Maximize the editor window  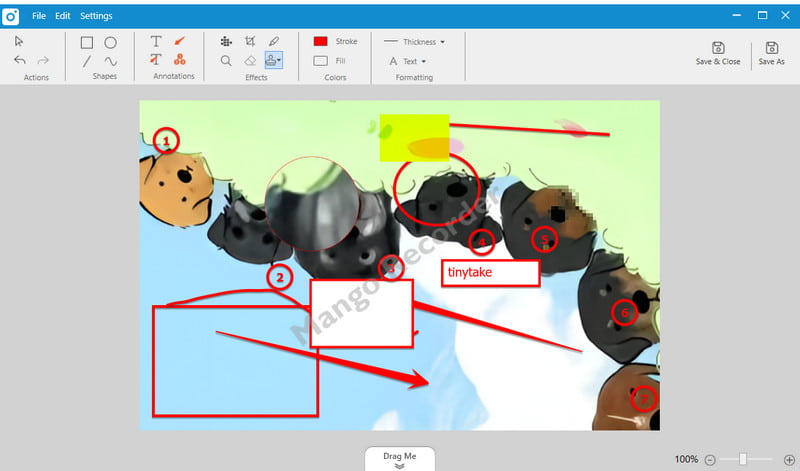tap(762, 15)
